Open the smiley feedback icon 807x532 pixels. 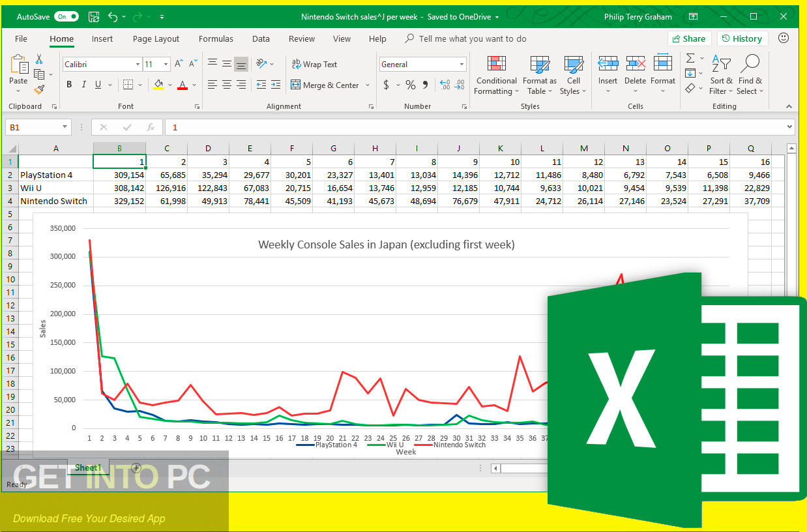pos(784,38)
